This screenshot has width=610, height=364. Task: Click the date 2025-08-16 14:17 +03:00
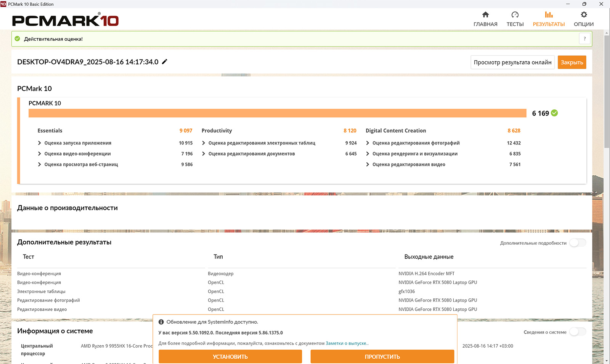(x=488, y=346)
